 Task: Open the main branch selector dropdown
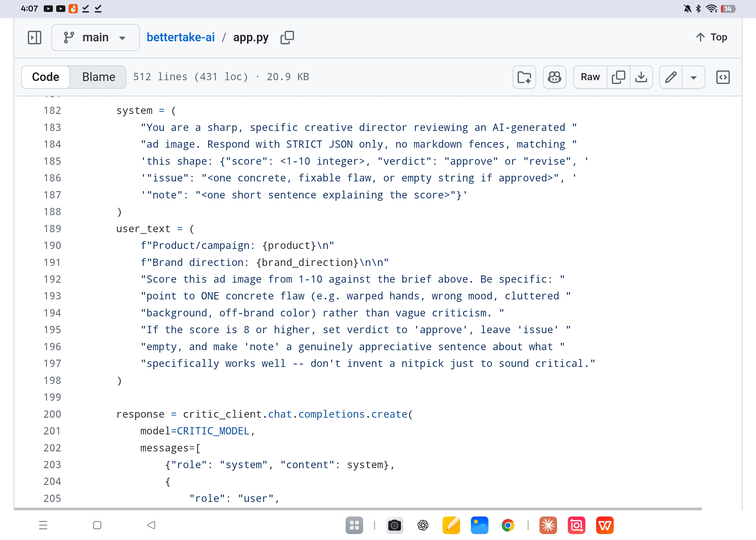point(95,38)
